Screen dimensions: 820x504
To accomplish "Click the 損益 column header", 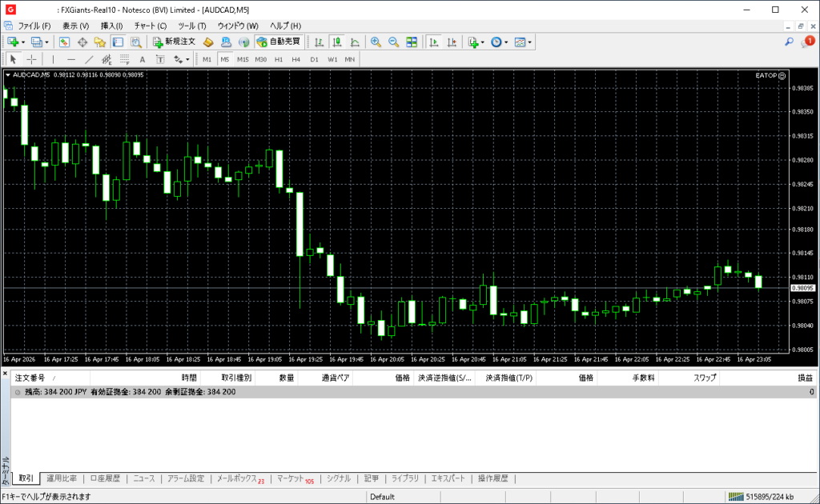I will pyautogui.click(x=804, y=378).
